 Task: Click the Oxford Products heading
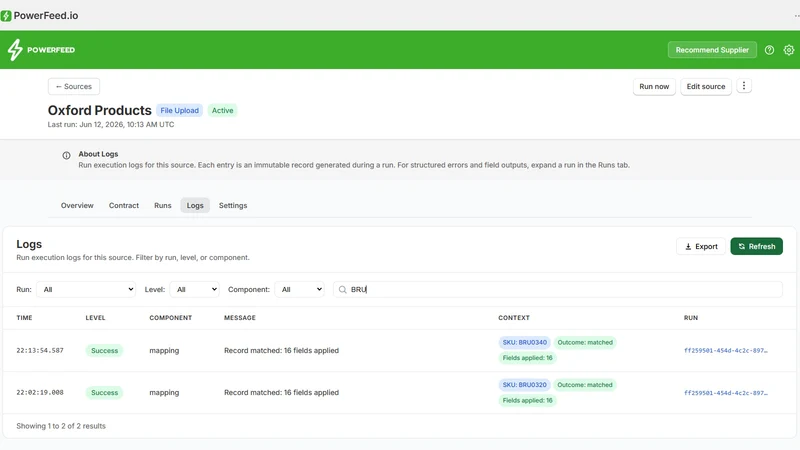pos(99,110)
